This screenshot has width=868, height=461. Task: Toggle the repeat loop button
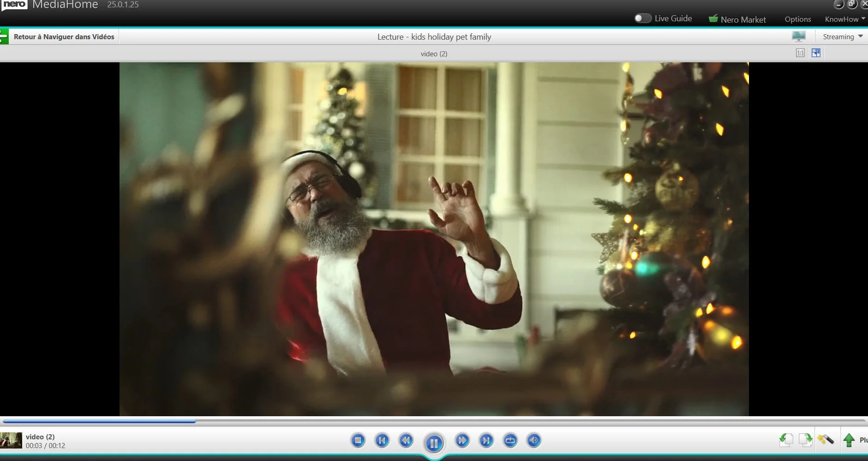[x=510, y=440]
